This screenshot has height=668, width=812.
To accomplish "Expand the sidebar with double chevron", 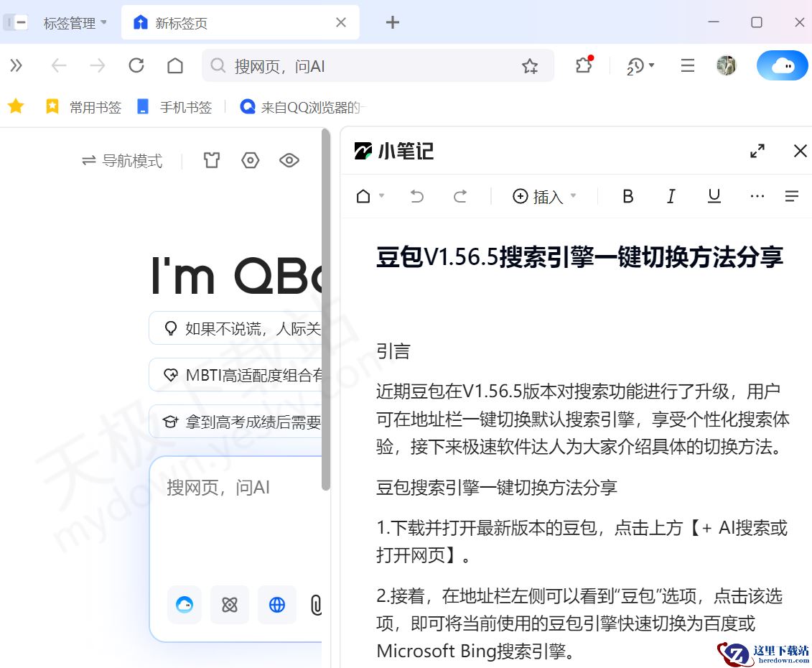I will click(16, 66).
